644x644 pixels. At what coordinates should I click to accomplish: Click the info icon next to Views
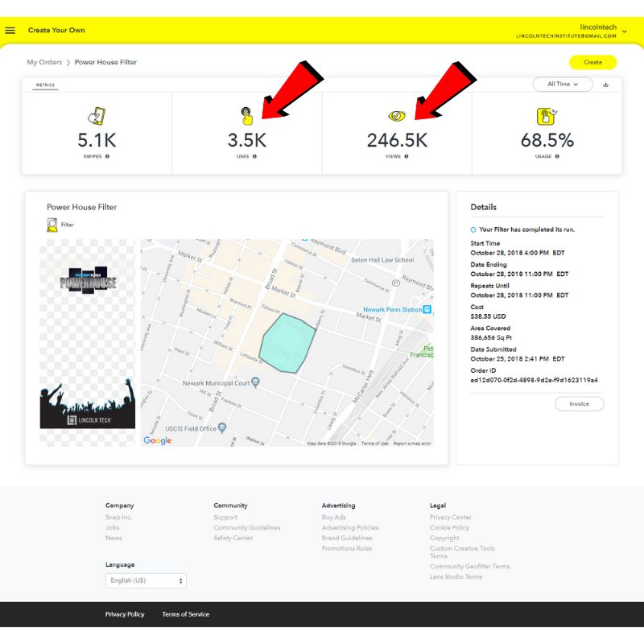click(x=407, y=156)
